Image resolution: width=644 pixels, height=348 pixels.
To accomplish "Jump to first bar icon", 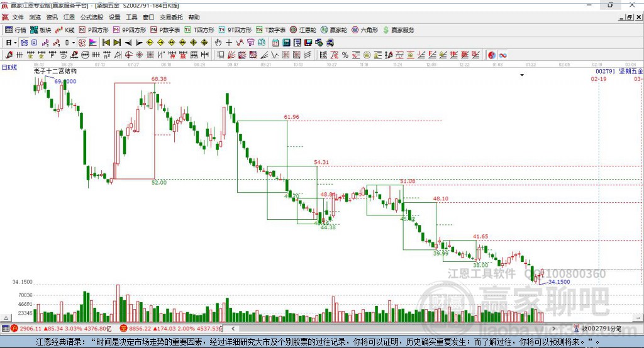I will pos(106,43).
